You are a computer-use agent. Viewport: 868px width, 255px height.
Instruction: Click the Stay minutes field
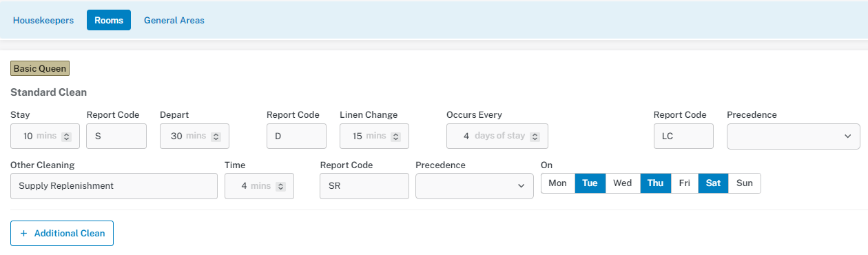(45, 136)
